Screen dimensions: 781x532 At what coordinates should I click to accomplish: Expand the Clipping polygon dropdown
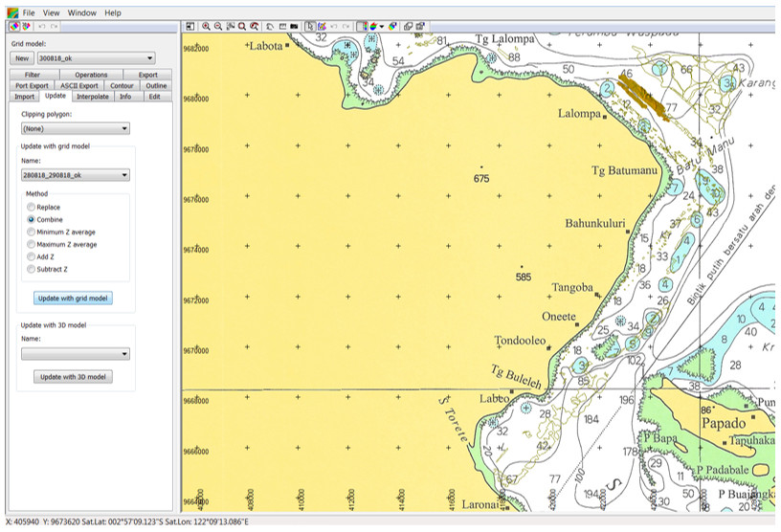[x=76, y=128]
